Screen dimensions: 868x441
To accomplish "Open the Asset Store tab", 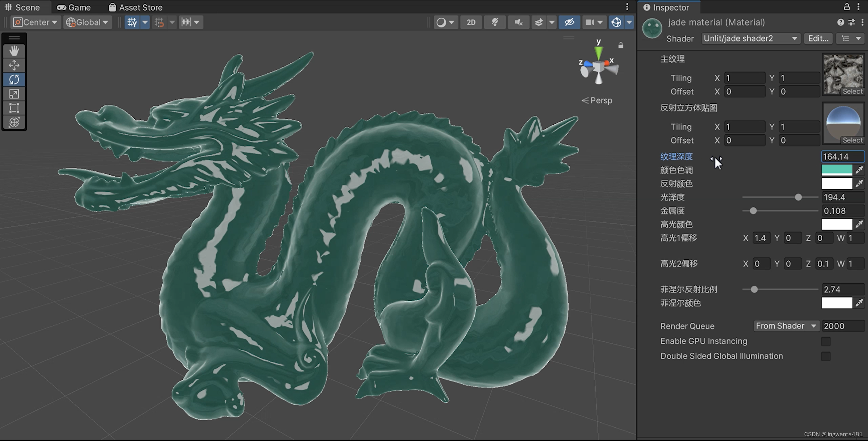I will [x=136, y=7].
